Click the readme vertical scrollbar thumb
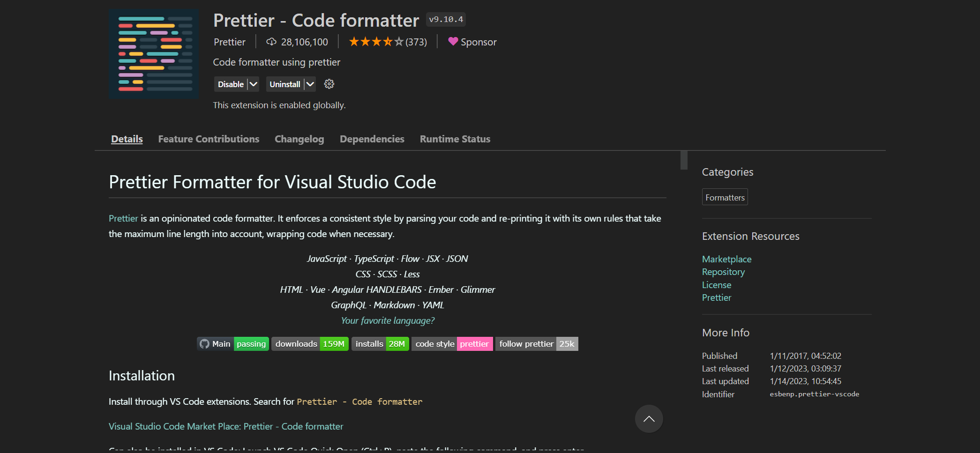This screenshot has height=453, width=980. pyautogui.click(x=684, y=160)
